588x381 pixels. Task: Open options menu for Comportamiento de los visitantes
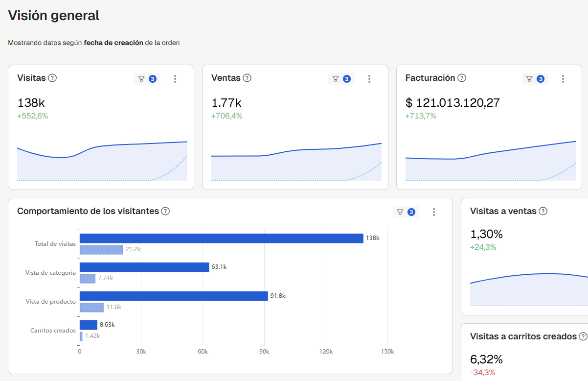[434, 212]
